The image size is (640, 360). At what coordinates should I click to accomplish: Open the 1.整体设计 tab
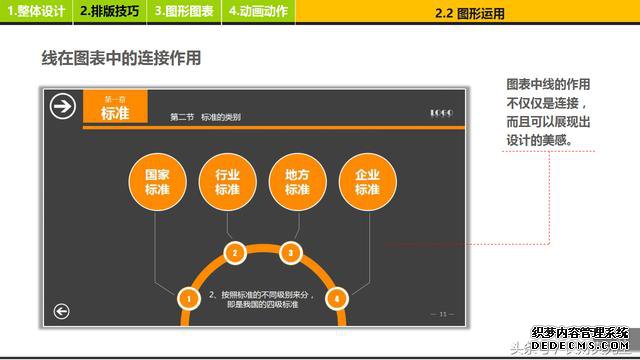tap(36, 11)
